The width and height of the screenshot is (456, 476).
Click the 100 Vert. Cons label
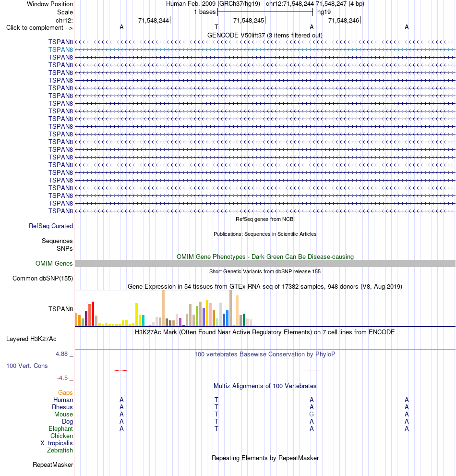point(27,366)
